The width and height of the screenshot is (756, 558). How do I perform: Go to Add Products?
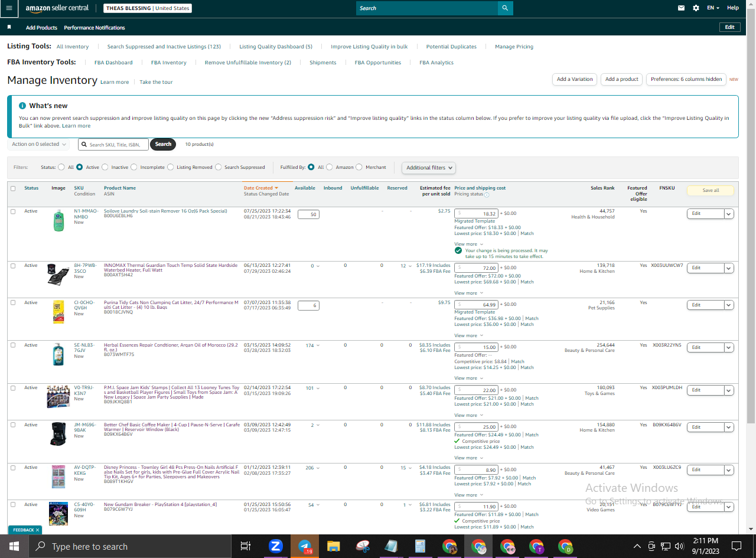(41, 28)
